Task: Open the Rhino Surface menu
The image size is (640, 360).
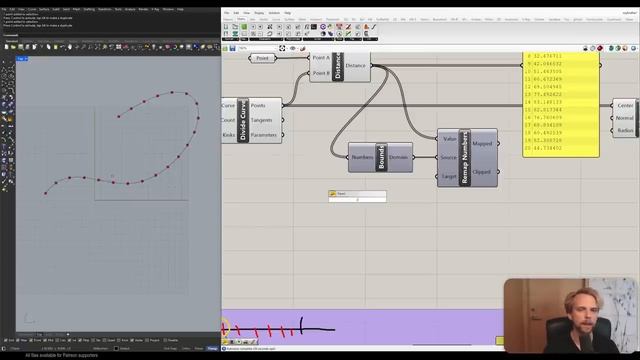Action: point(44,9)
